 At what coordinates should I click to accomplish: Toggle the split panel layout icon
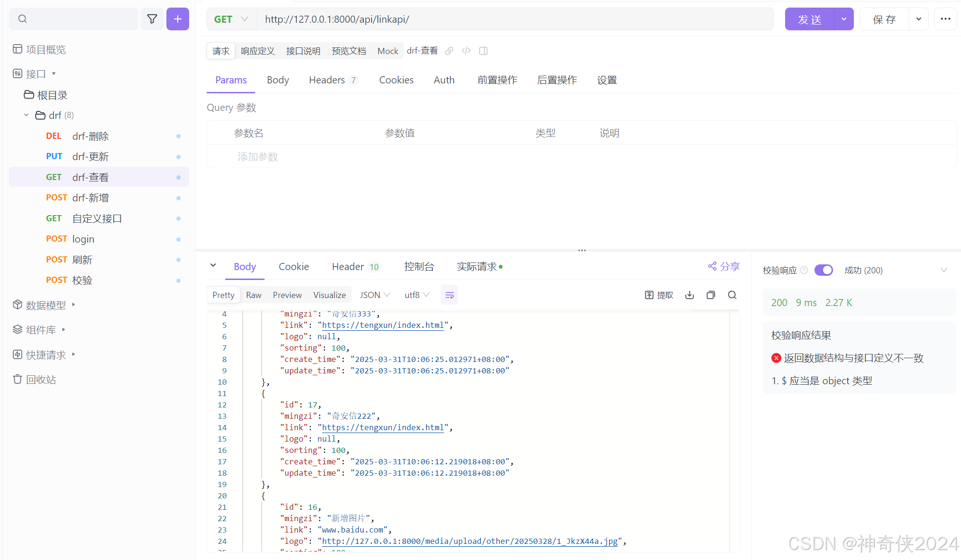484,51
